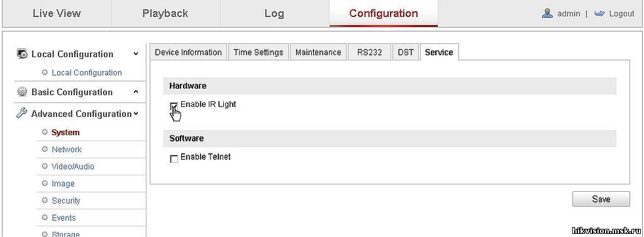644x237 pixels.
Task: Open the Time Settings tab
Action: pyautogui.click(x=258, y=52)
